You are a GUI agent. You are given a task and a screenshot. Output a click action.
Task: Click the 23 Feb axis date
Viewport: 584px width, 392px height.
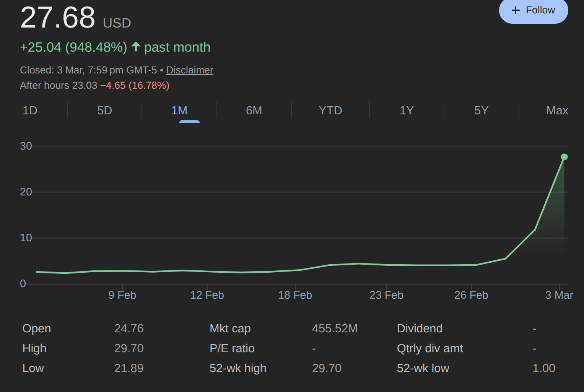pos(386,295)
